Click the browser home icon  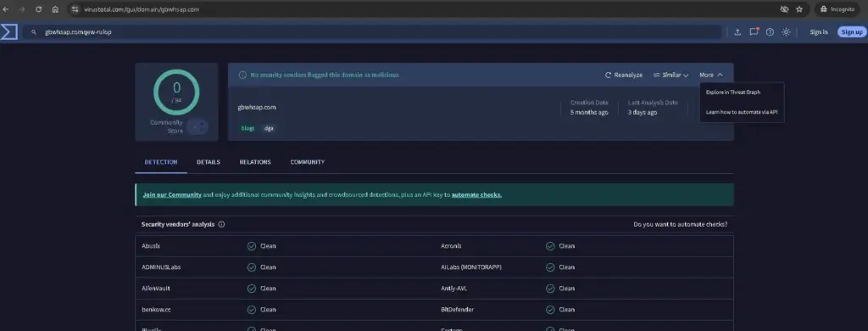pos(55,9)
